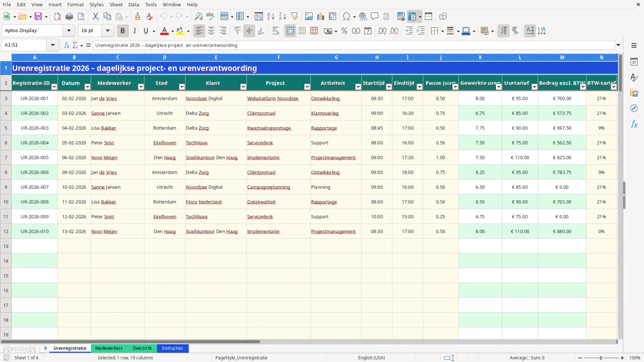Click the Draw Functions shapes icon
The width and height of the screenshot is (644, 362).
pyautogui.click(x=443, y=17)
